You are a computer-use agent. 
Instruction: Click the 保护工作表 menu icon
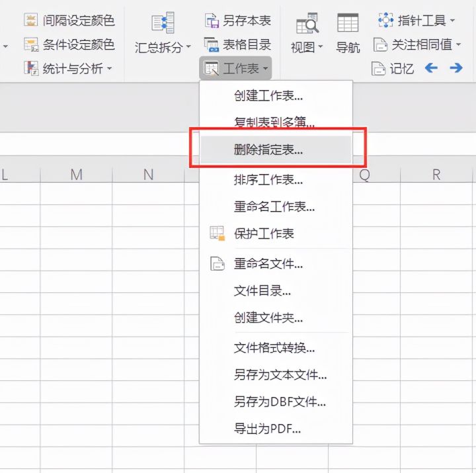(x=217, y=234)
